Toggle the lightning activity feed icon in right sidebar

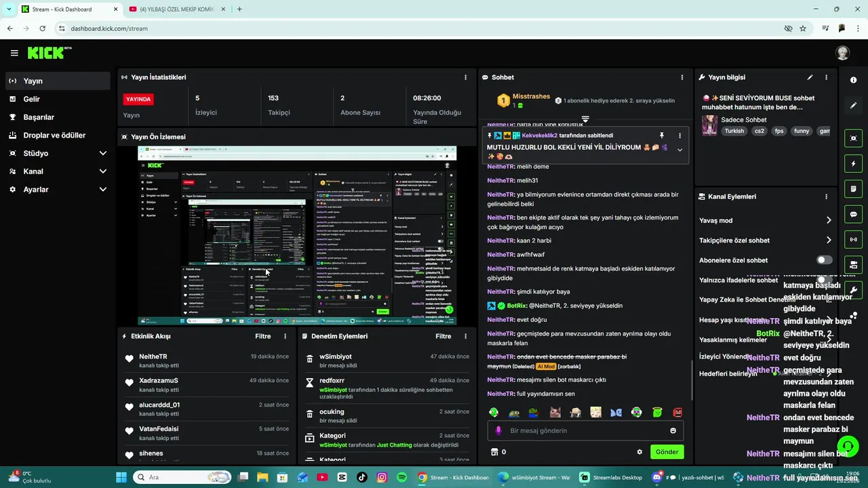[853, 163]
